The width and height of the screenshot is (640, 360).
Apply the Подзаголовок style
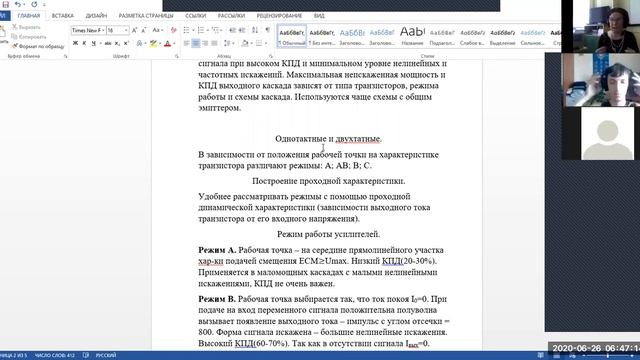coord(442,36)
